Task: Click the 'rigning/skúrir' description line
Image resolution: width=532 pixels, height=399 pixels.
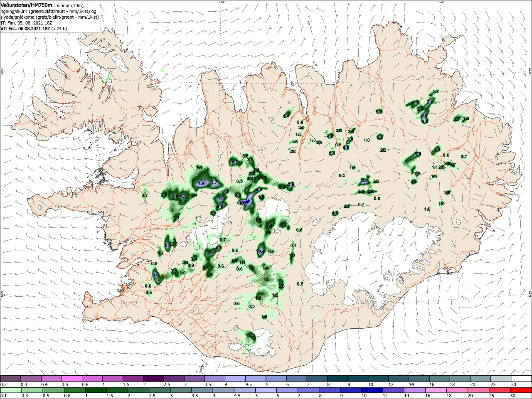Action: click(x=49, y=11)
